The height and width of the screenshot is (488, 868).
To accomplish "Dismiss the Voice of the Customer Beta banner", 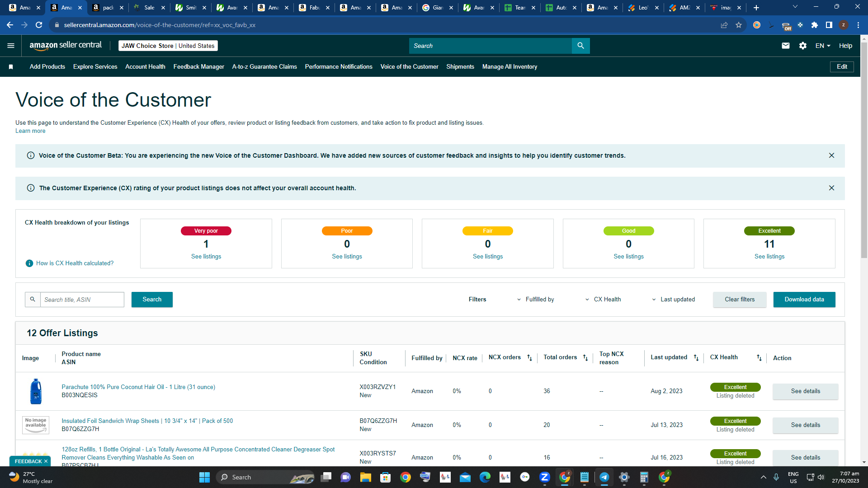I will coord(831,155).
